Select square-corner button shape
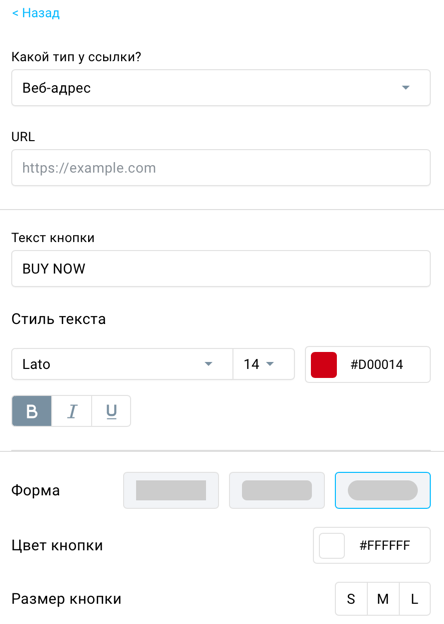 (171, 490)
